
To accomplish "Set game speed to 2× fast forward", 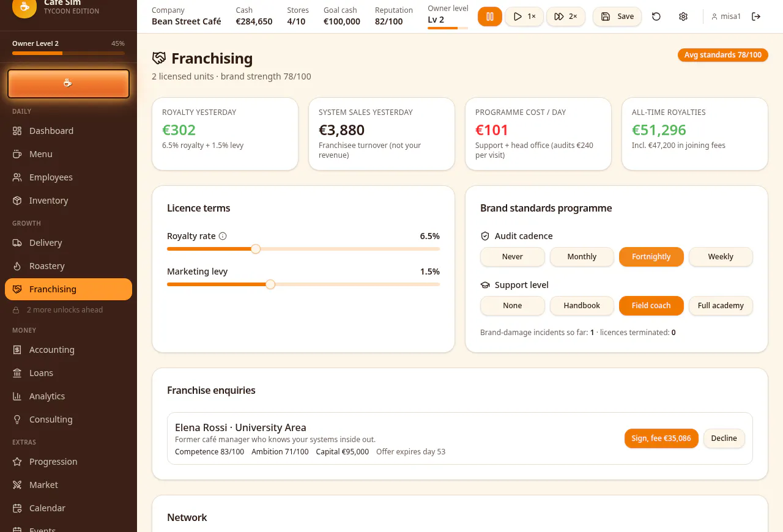I will (566, 17).
